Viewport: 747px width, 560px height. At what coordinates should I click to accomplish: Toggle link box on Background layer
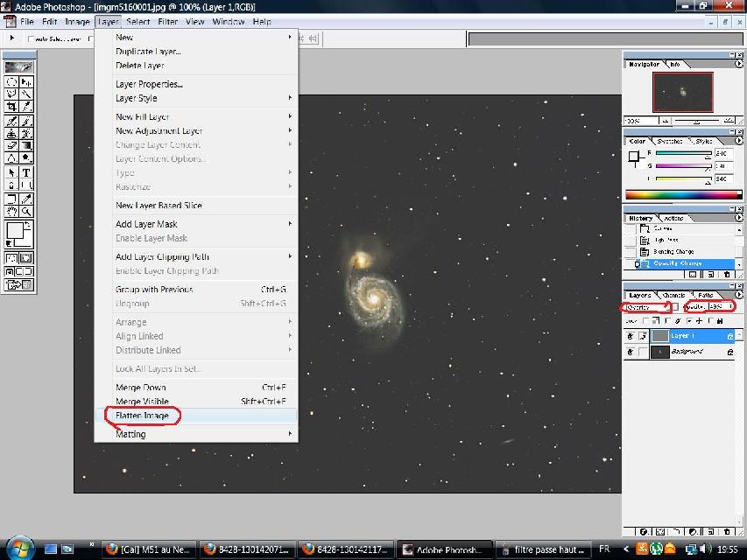coord(643,352)
